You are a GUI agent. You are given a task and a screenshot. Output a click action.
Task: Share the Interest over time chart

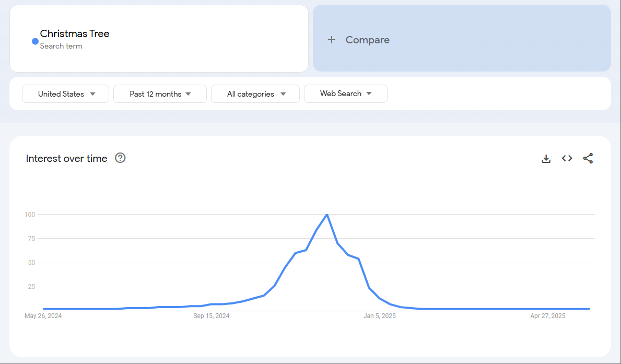point(588,158)
